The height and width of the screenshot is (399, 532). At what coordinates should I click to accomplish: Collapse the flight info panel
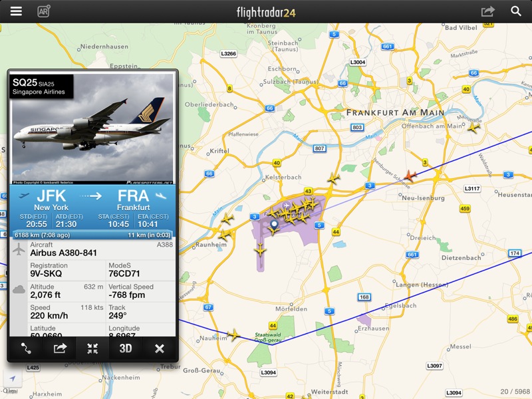click(92, 348)
